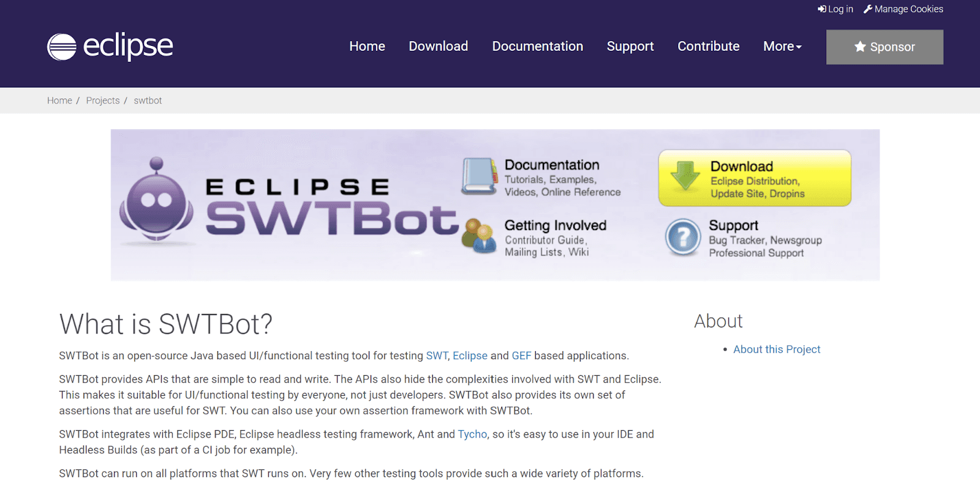Image resolution: width=980 pixels, height=484 pixels.
Task: Click 'Professional Support' text in banner
Action: coord(756,253)
